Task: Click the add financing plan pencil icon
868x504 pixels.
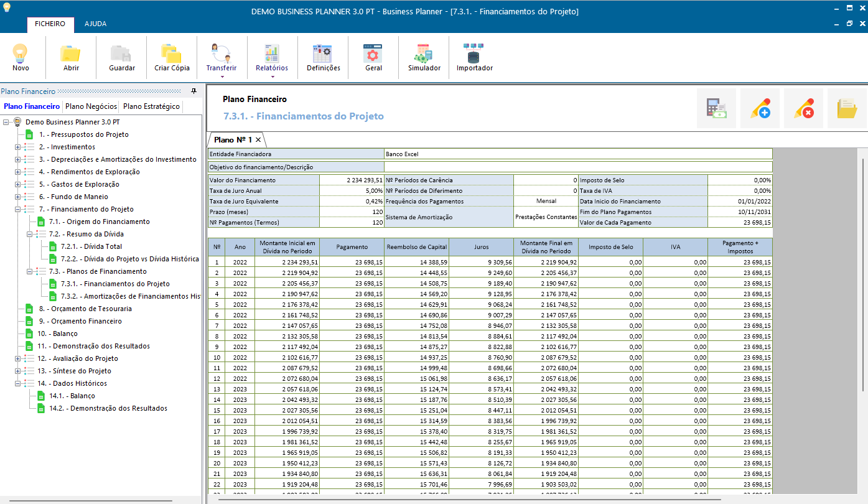Action: point(760,108)
